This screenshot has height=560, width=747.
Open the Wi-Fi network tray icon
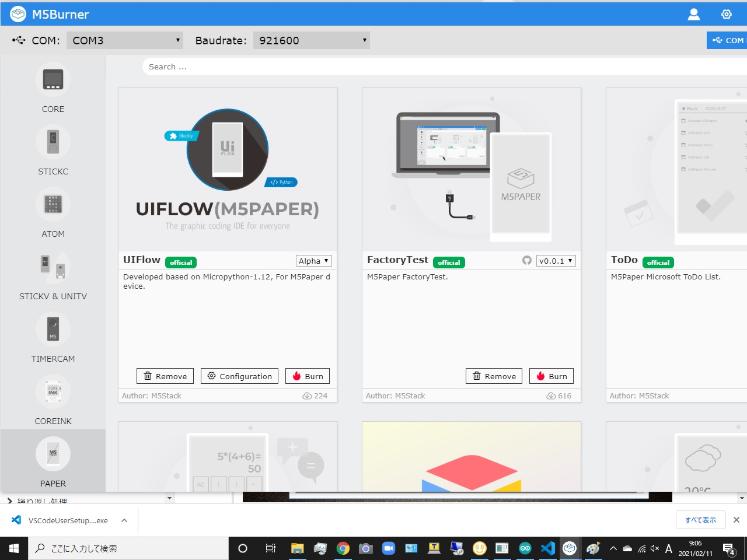pos(642,548)
